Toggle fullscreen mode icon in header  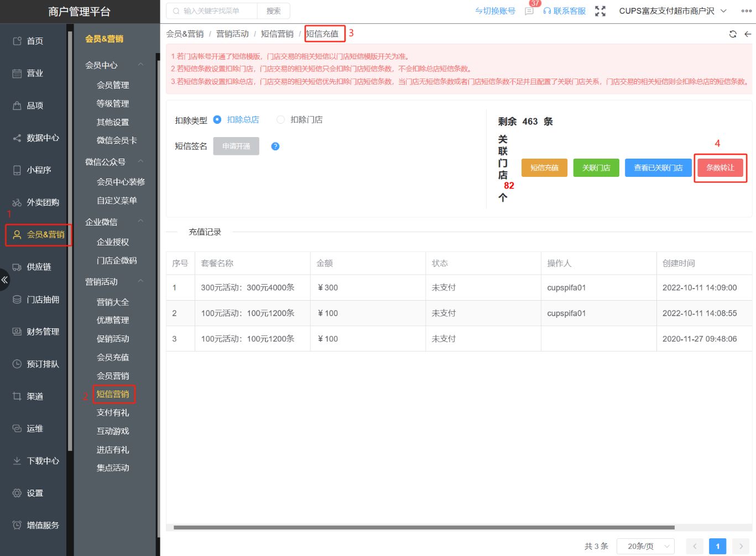pos(600,11)
